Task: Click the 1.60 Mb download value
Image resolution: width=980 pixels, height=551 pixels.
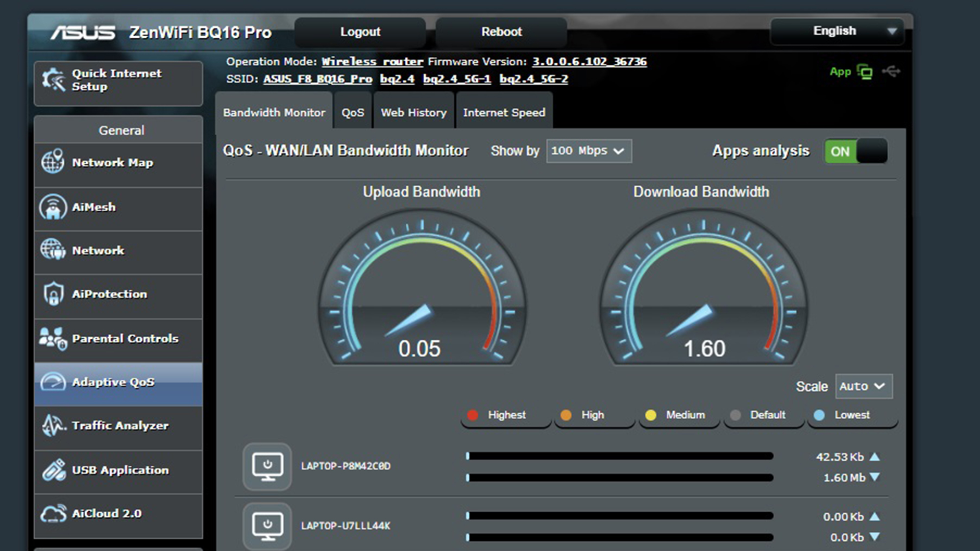Action: (844, 477)
